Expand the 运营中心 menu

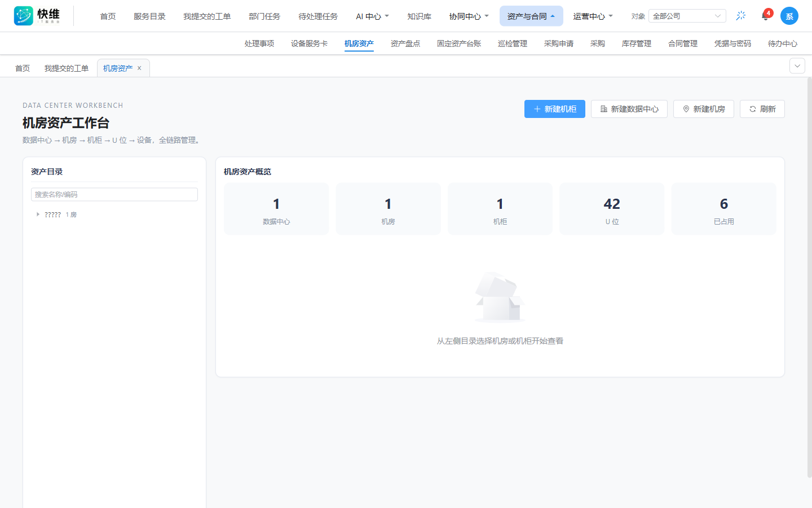pos(593,16)
